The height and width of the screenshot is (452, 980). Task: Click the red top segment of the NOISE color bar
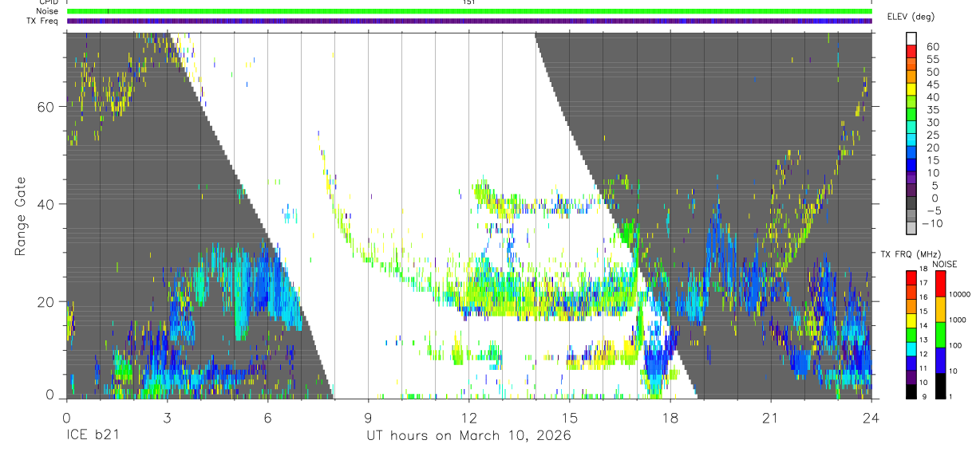tap(942, 284)
